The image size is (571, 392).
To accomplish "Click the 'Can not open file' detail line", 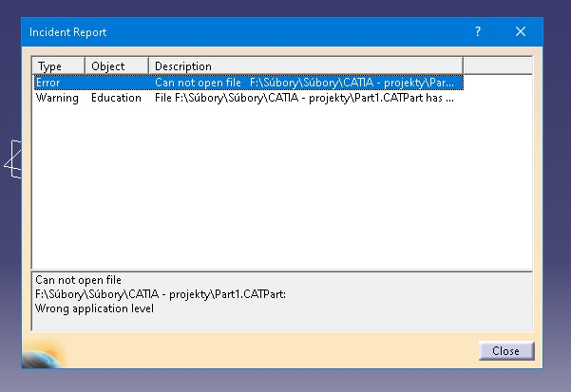I will [78, 280].
